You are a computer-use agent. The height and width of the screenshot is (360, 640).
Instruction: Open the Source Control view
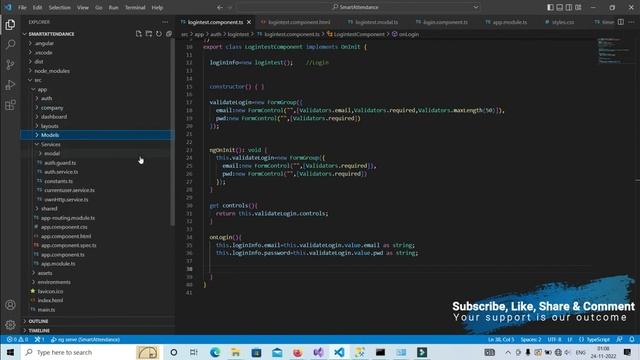(x=10, y=64)
